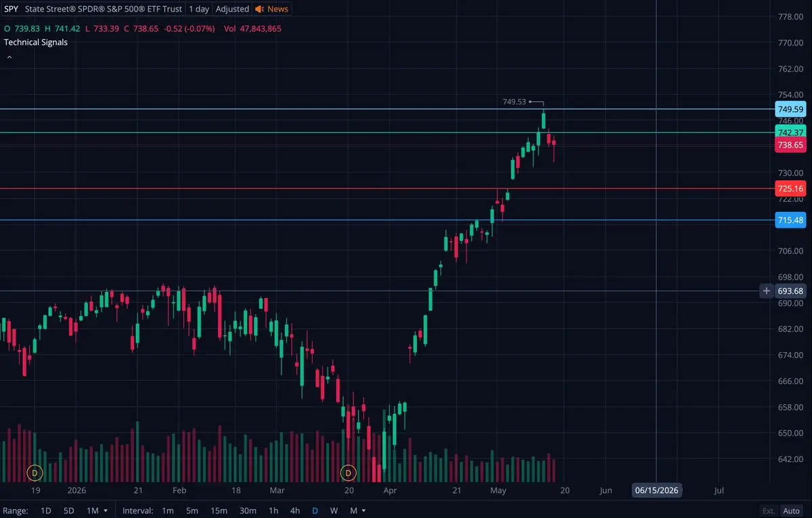Open the News megaphone icon
Screen dimensions: 812x518
coord(260,9)
